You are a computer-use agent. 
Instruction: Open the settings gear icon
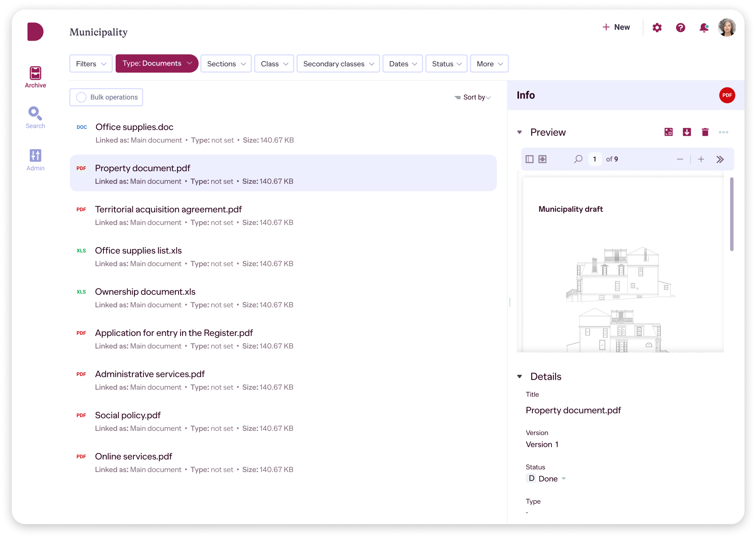[657, 27]
